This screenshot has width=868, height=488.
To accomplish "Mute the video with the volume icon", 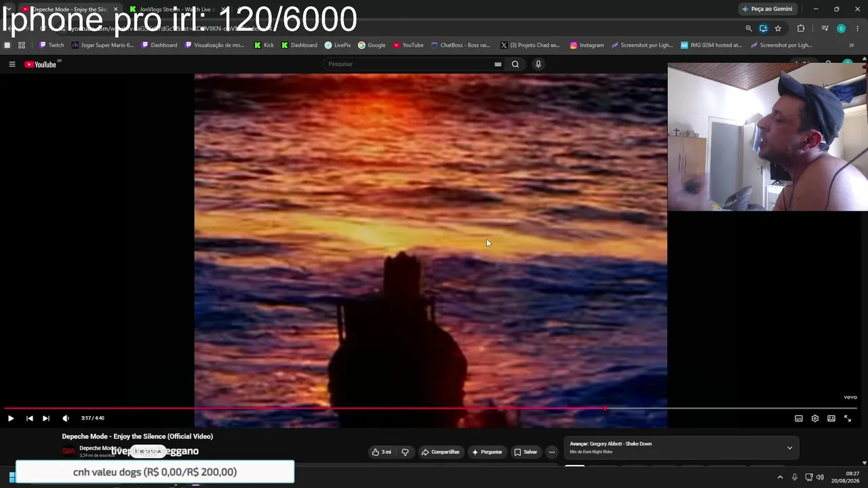I will (x=66, y=418).
